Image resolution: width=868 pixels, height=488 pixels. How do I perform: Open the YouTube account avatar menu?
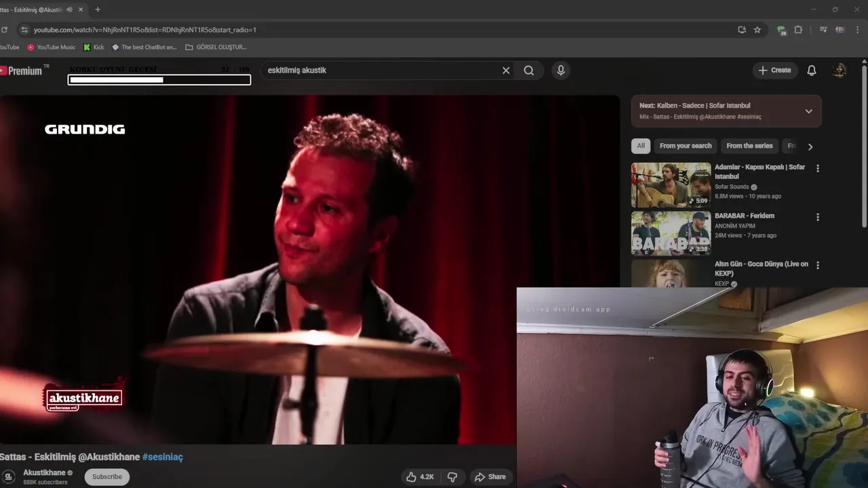(x=840, y=70)
